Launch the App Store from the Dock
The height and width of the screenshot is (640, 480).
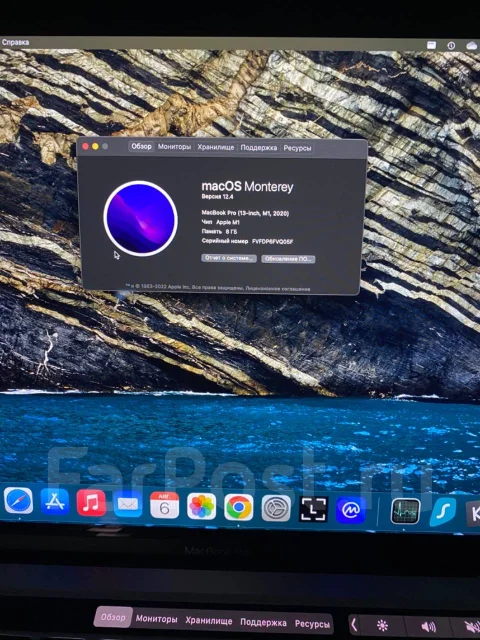tap(55, 502)
